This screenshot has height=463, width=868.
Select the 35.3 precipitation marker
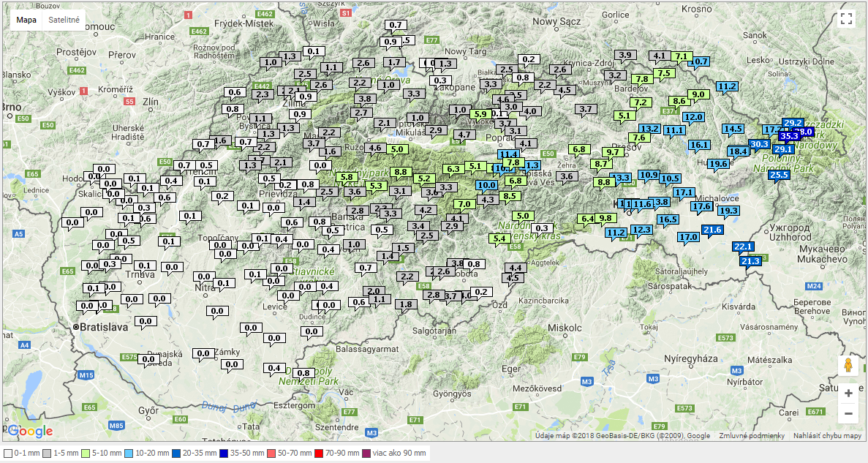coord(789,136)
